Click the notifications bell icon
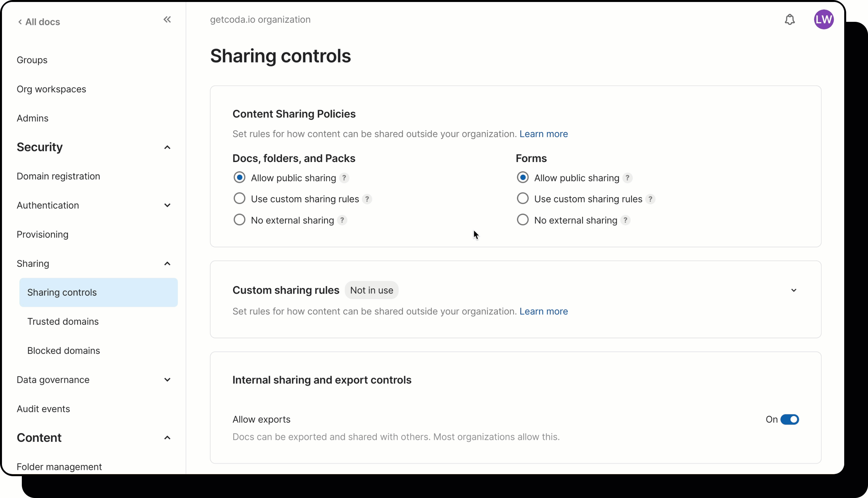 click(789, 20)
